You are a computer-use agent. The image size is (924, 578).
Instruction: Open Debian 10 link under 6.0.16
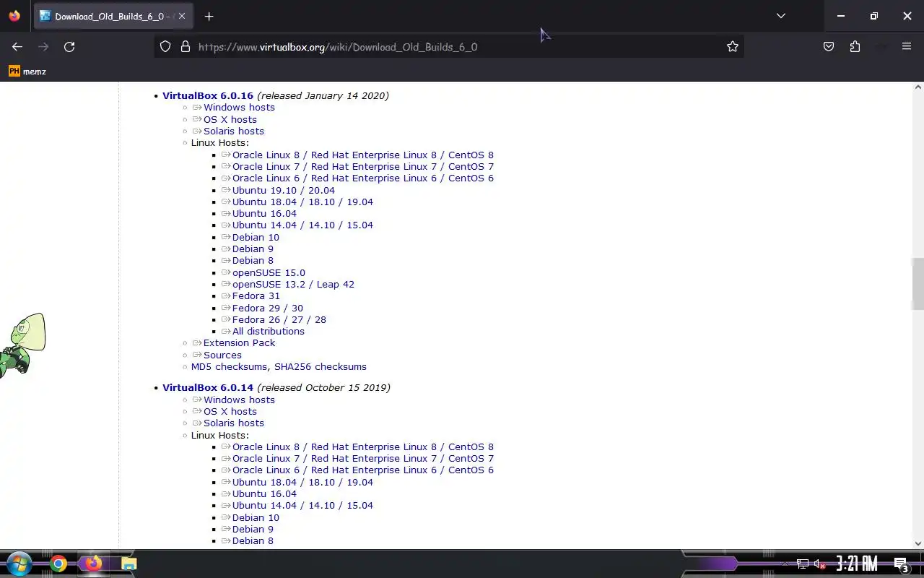pyautogui.click(x=256, y=237)
